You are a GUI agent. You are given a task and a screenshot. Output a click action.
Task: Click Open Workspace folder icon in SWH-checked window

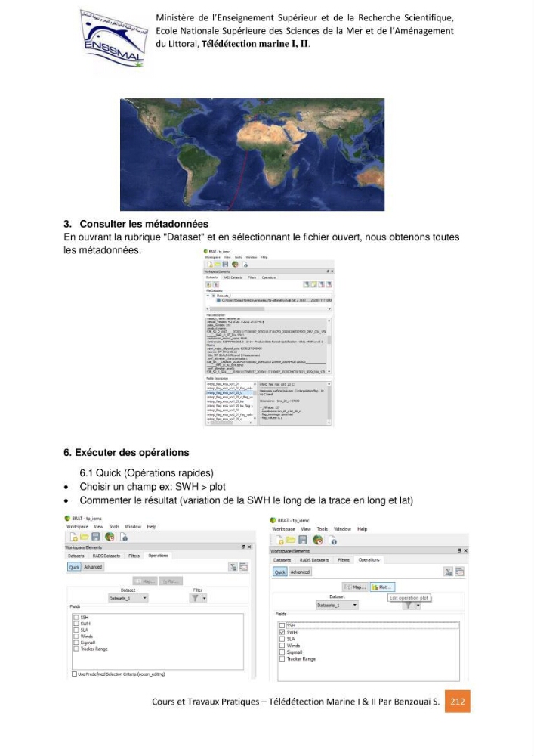291,540
